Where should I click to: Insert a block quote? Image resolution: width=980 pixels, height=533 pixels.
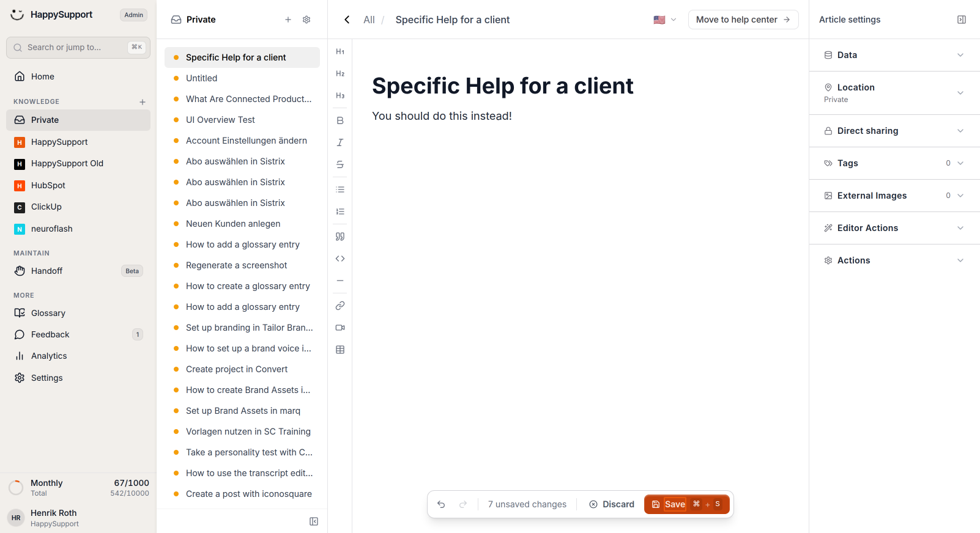click(340, 237)
